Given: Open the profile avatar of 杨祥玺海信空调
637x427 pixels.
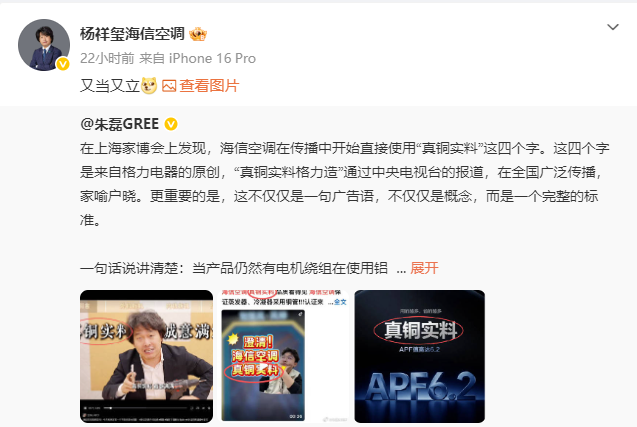Looking at the screenshot, I should [44, 45].
